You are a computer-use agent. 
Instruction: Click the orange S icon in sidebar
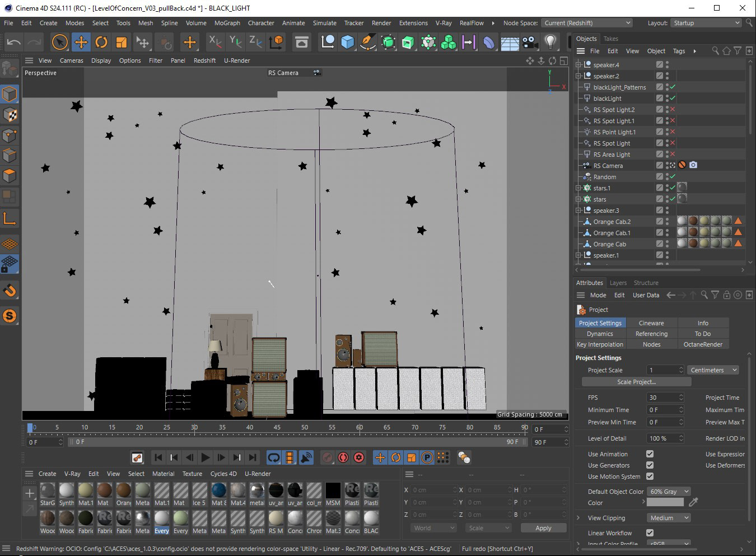[x=10, y=316]
